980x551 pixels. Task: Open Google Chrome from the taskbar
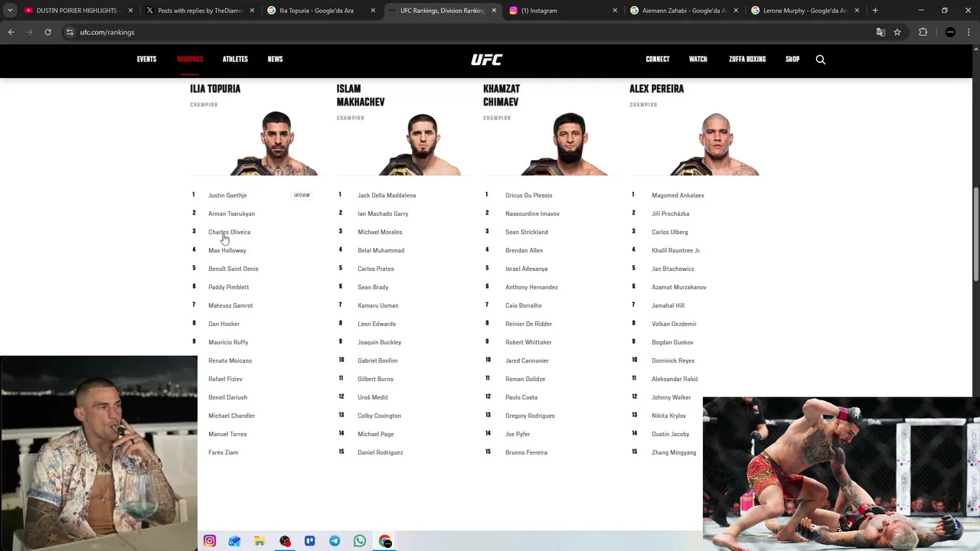tap(385, 541)
